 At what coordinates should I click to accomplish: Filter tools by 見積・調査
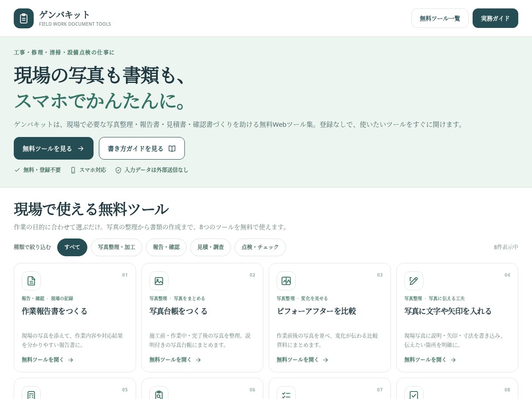tap(211, 247)
